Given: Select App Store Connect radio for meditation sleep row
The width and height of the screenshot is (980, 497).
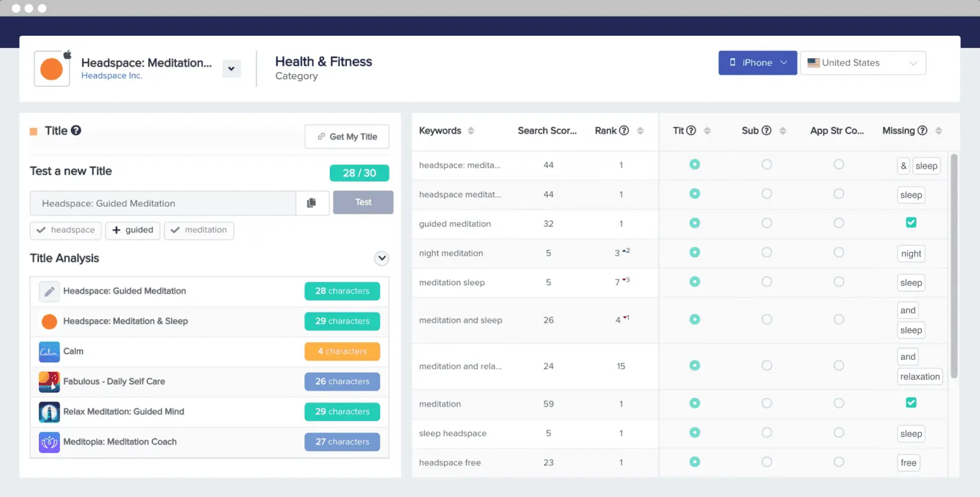Looking at the screenshot, I should (839, 281).
